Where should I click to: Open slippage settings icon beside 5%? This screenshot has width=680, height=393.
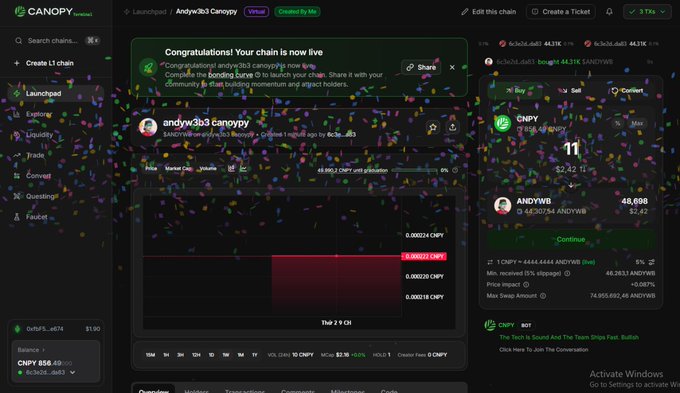651,262
